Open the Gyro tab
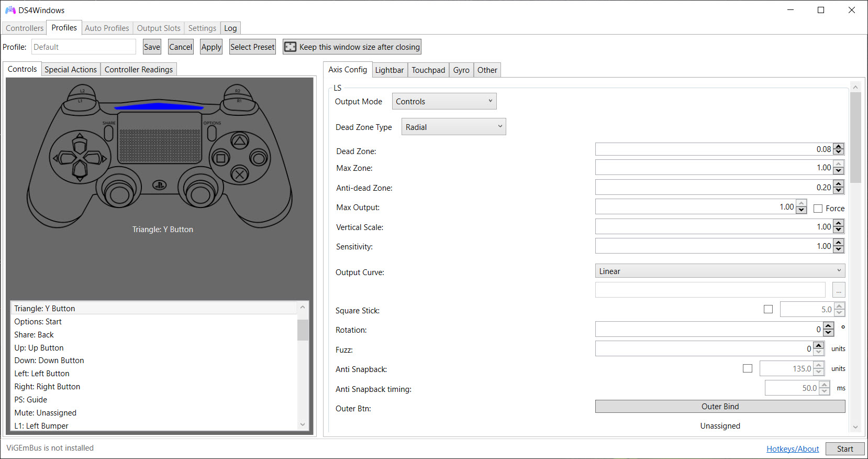Viewport: 868px width, 459px height. [x=461, y=70]
